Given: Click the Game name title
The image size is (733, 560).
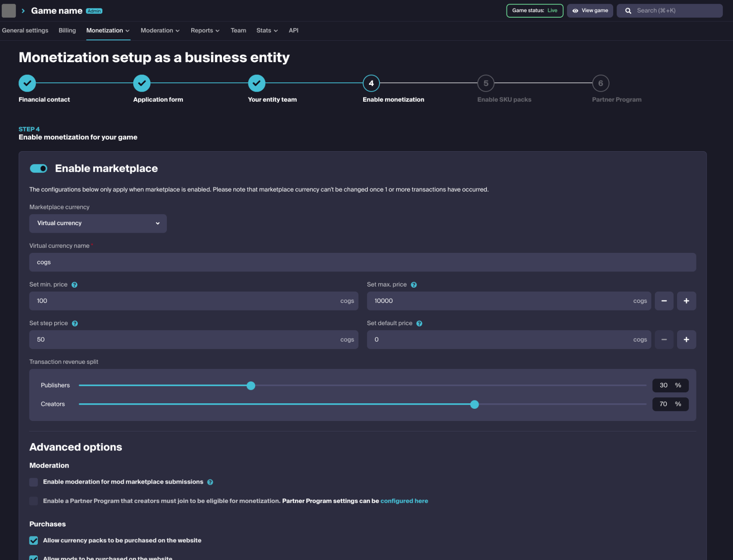Looking at the screenshot, I should [57, 11].
